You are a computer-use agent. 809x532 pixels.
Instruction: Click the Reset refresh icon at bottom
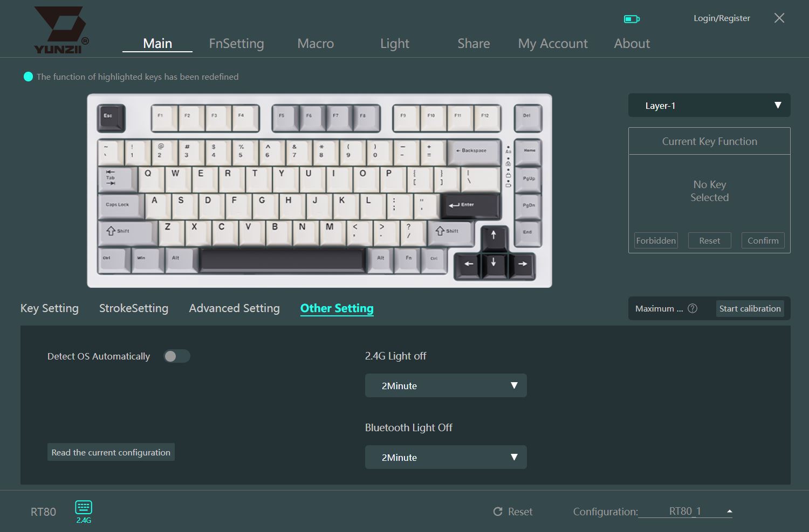coord(498,512)
